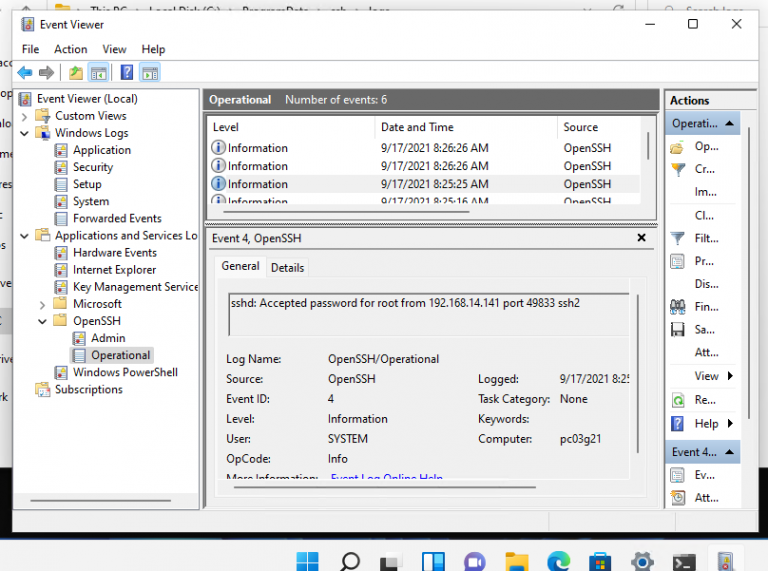Screen dimensions: 768x571
Task: Click the Save floppy disk icon in Actions
Action: pyautogui.click(x=678, y=330)
